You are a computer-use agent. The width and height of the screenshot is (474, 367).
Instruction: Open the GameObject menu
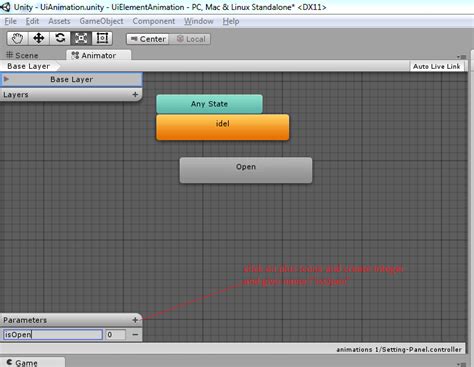(x=101, y=21)
